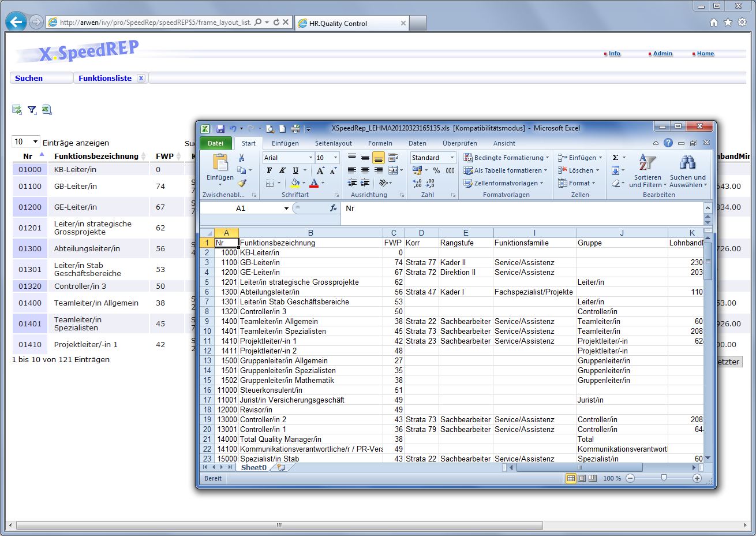The width and height of the screenshot is (756, 536).
Task: Click the fx insert function icon
Action: tap(333, 208)
